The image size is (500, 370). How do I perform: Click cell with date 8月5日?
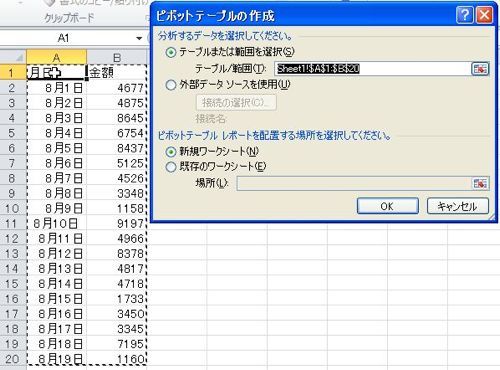[56, 148]
